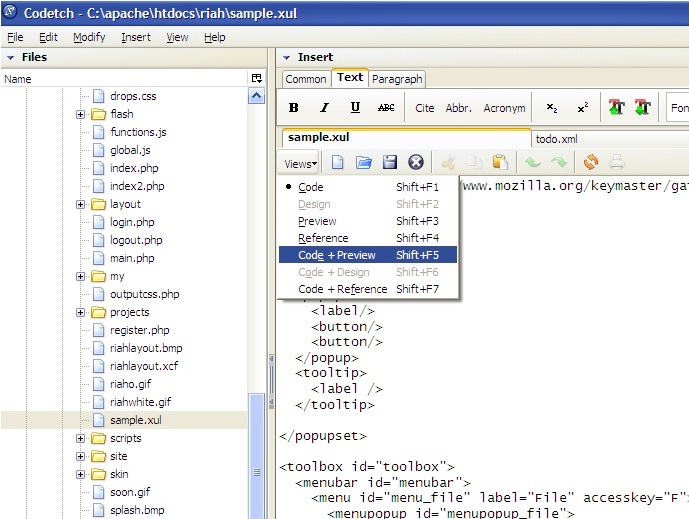Insert Abbr. tag
The image size is (689, 519).
pos(459,108)
